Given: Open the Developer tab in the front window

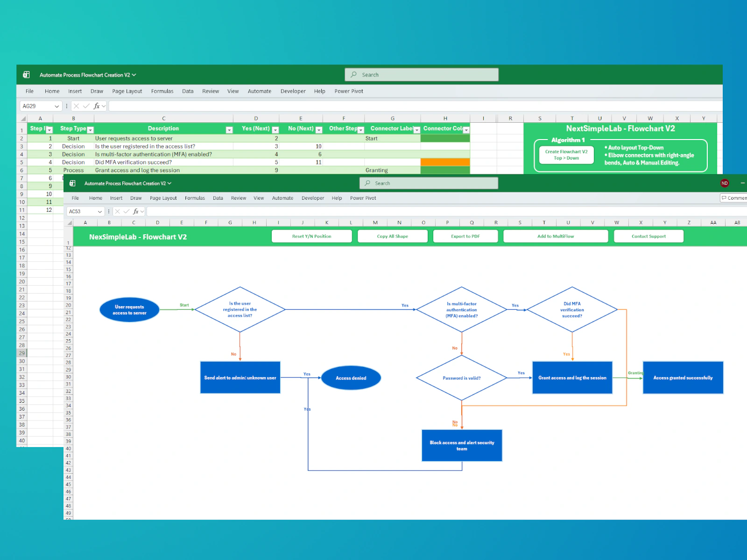Looking at the screenshot, I should 312,198.
